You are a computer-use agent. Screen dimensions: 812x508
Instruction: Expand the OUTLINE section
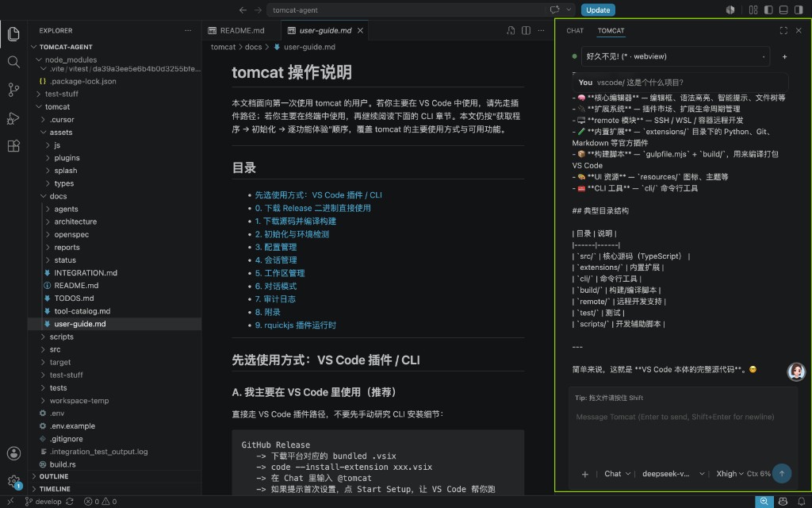pos(54,476)
